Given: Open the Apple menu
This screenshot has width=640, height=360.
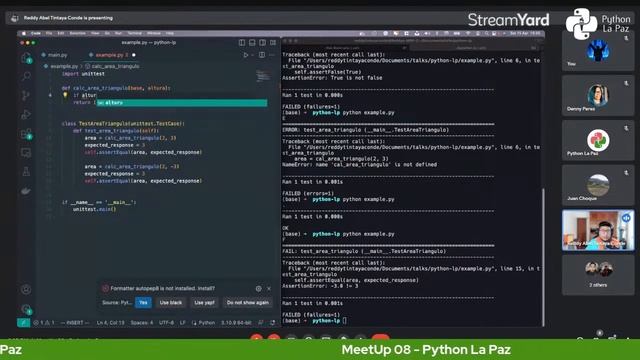Looking at the screenshot, I should pos(24,33).
